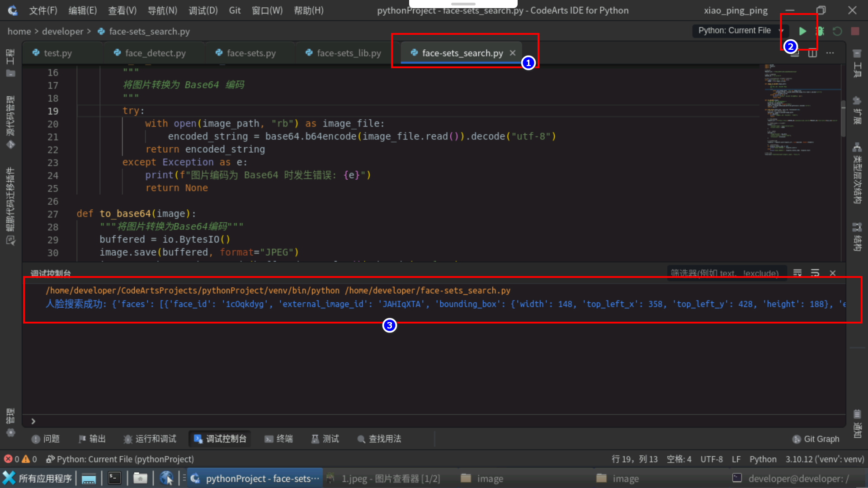Viewport: 868px width, 488px height.
Task: Expand the debug console input prompt chevron
Action: coord(33,421)
